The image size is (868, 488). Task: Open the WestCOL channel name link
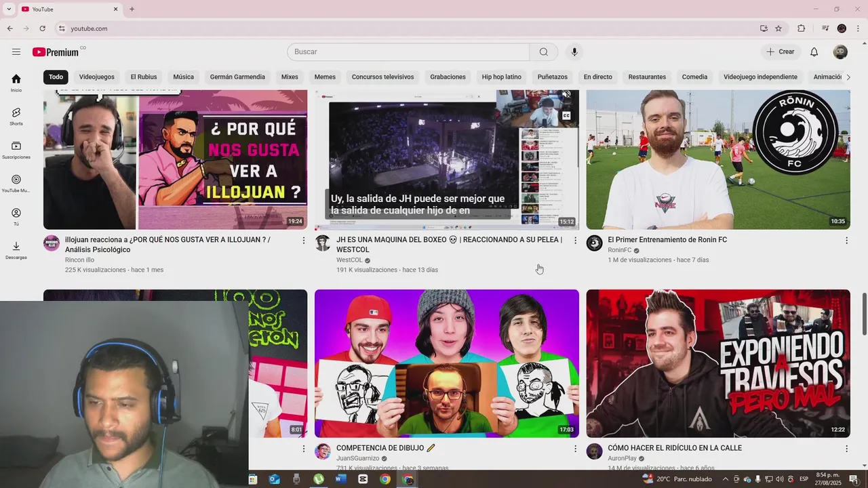349,260
